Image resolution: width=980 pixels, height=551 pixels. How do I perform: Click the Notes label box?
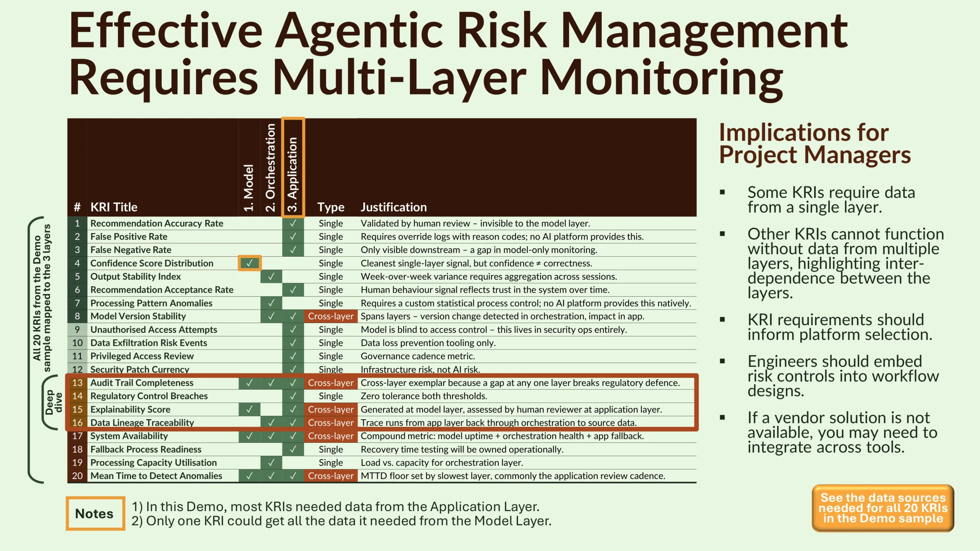pos(95,514)
